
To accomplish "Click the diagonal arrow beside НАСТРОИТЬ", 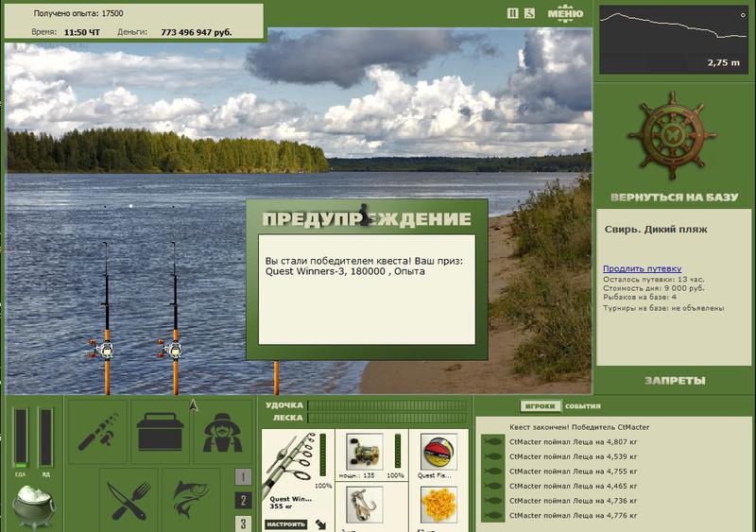I will coord(320,524).
